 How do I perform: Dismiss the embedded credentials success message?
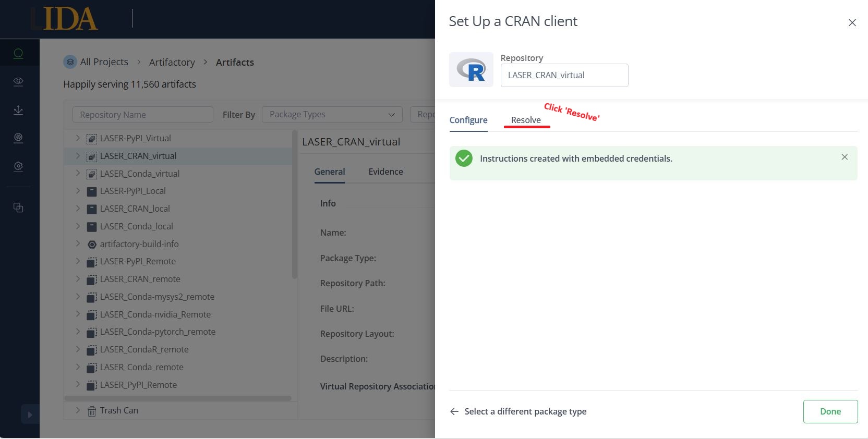(845, 157)
